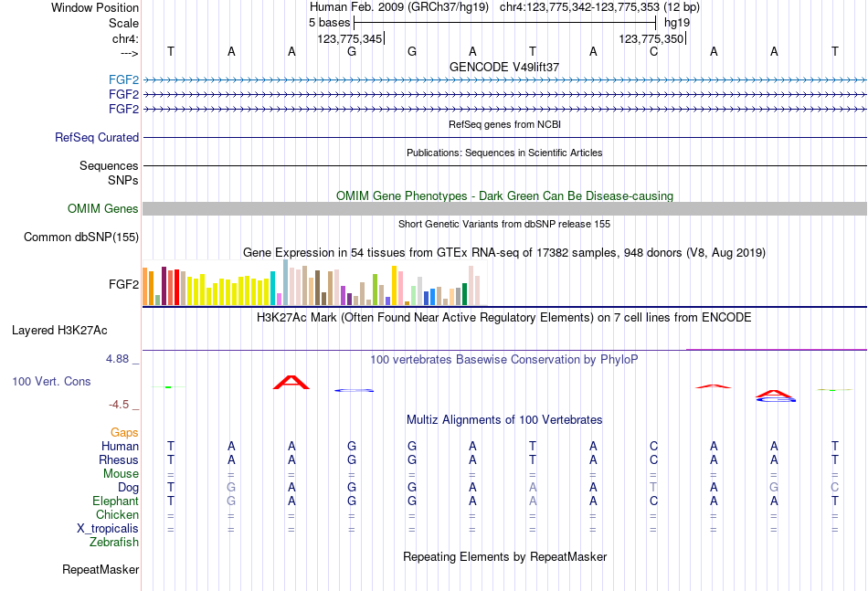This screenshot has width=868, height=591.
Task: Click the Dog species label
Action: (x=129, y=488)
